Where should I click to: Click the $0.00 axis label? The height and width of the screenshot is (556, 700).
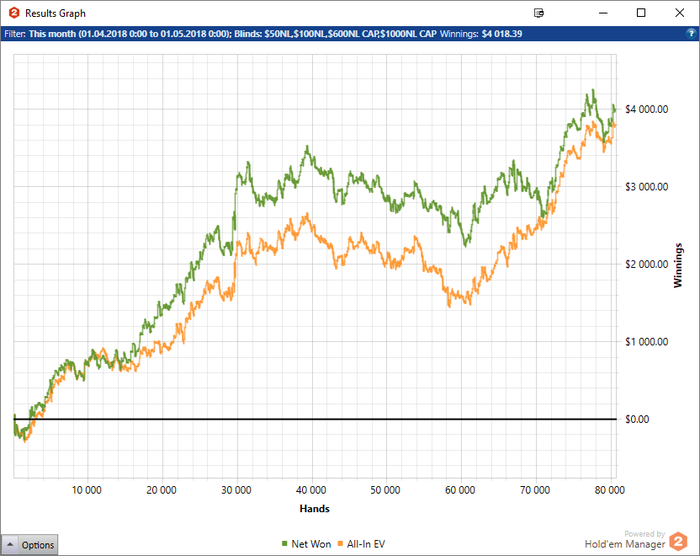click(637, 419)
